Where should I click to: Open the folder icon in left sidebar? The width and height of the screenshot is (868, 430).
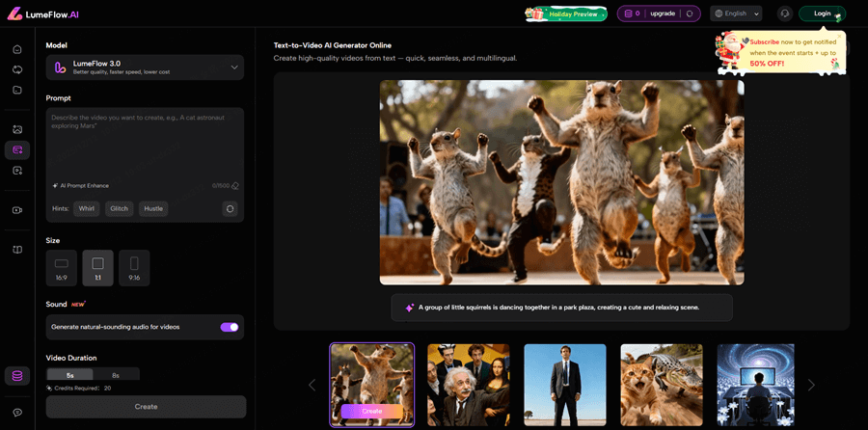click(x=17, y=91)
